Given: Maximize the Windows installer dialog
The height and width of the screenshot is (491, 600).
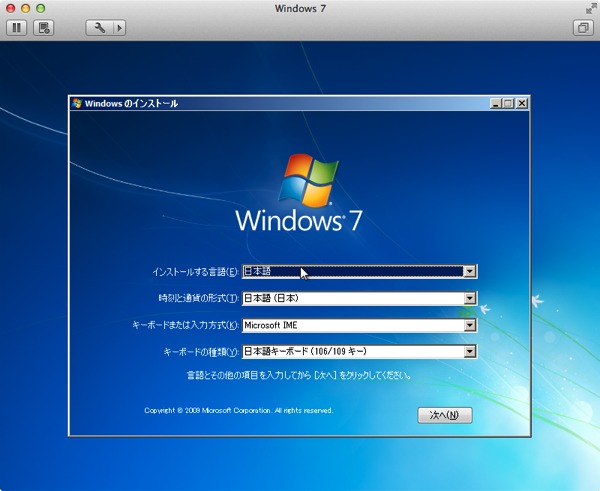Looking at the screenshot, I should click(x=508, y=103).
